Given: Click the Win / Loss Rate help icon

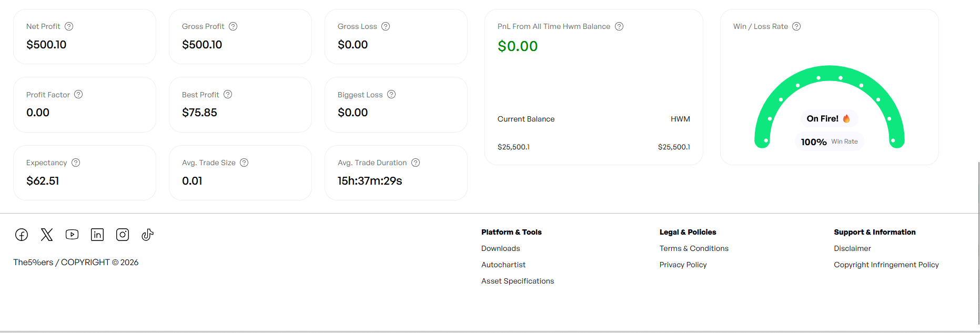Looking at the screenshot, I should (796, 26).
